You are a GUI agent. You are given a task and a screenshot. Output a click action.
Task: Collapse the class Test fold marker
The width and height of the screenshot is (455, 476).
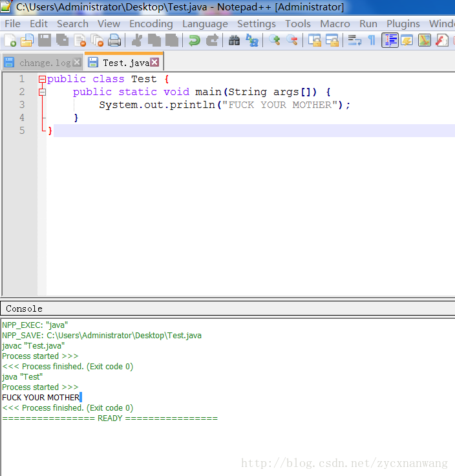point(42,80)
